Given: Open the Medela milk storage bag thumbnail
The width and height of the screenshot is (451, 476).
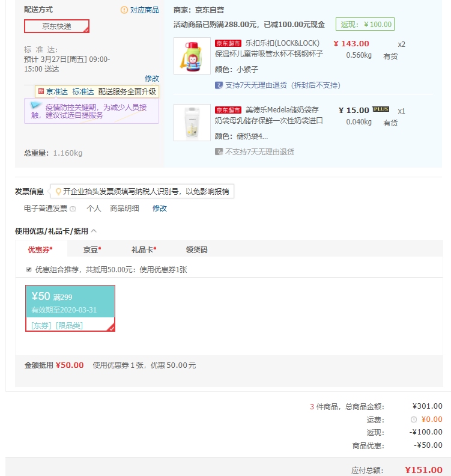Looking at the screenshot, I should pos(192,123).
